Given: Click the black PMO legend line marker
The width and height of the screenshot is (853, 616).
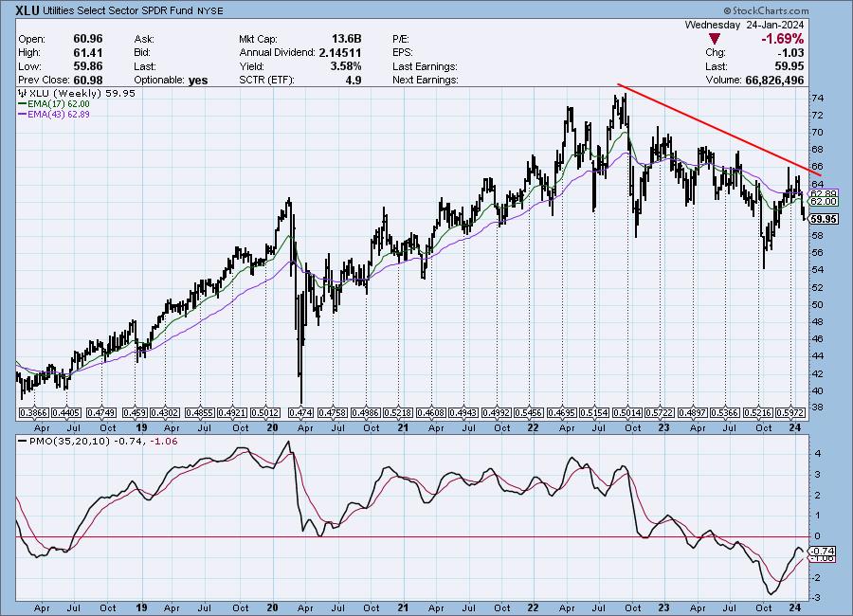Looking at the screenshot, I should tap(23, 442).
